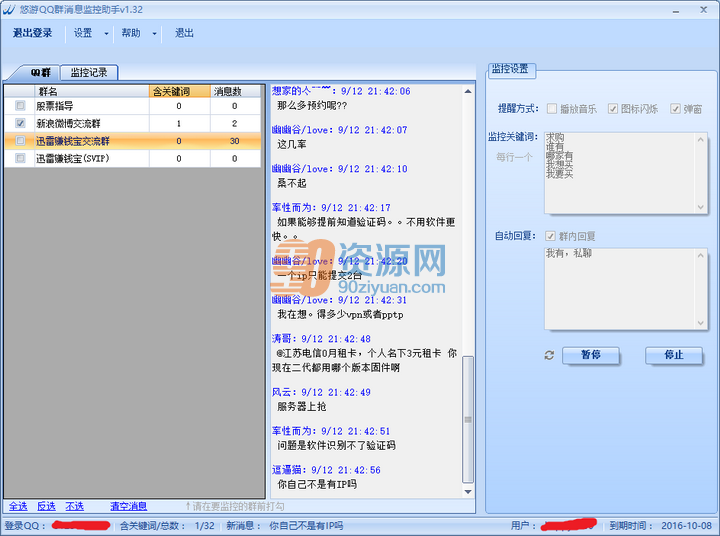
Task: Click down arrow of keyword box scrollbar
Action: (x=701, y=207)
